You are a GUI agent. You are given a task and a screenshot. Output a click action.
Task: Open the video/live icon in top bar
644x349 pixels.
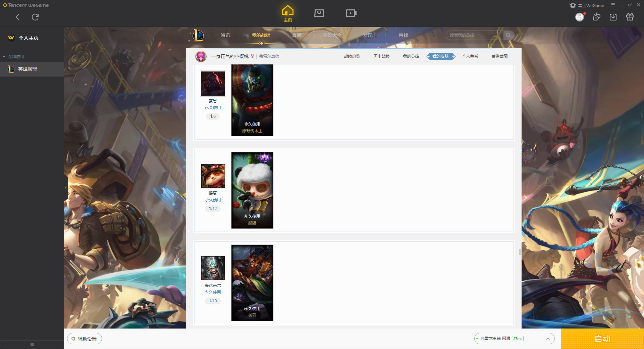pos(351,13)
